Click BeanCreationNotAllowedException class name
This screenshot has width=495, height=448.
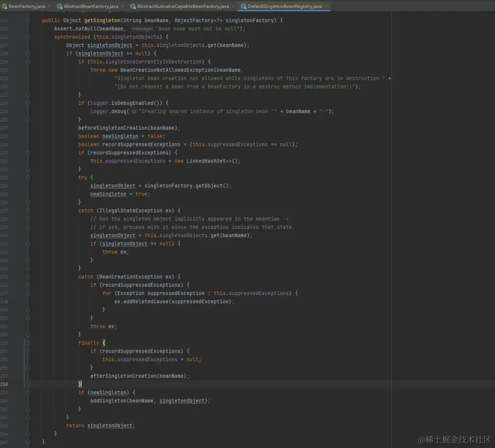point(167,70)
